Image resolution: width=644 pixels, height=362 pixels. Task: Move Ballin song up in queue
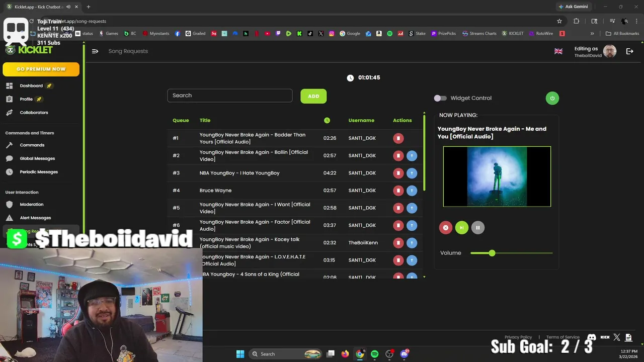(412, 156)
